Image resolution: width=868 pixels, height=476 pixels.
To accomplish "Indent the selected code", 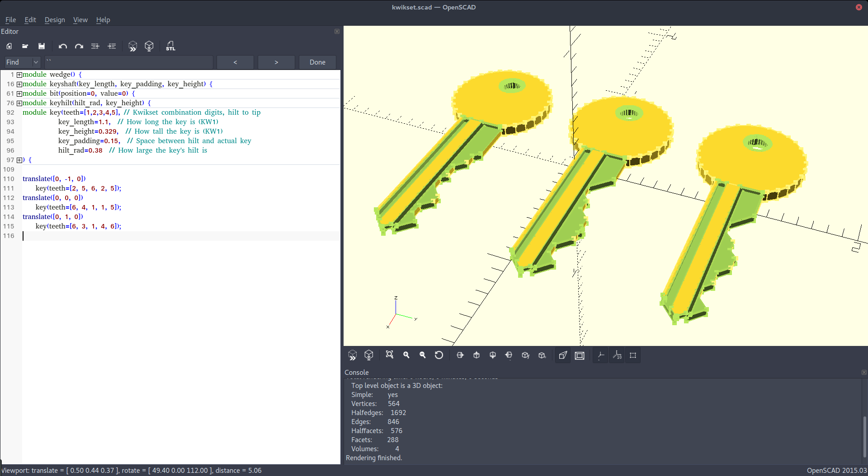I will click(x=112, y=46).
